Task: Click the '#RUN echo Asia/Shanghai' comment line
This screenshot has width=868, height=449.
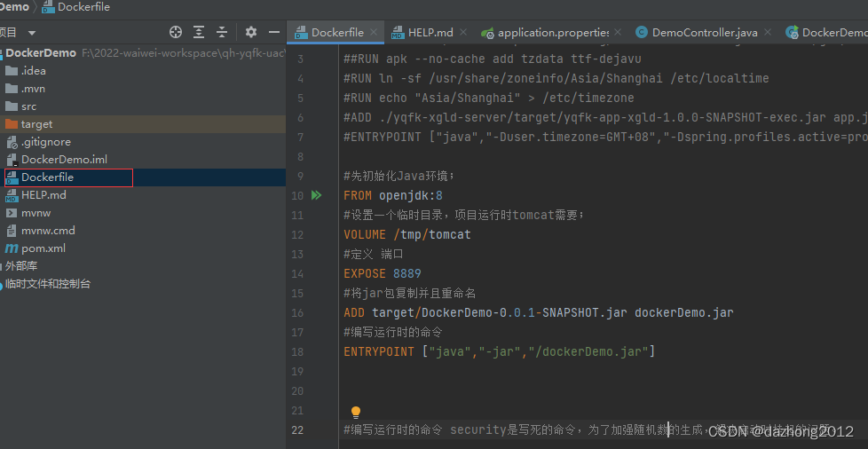Action: (x=489, y=98)
